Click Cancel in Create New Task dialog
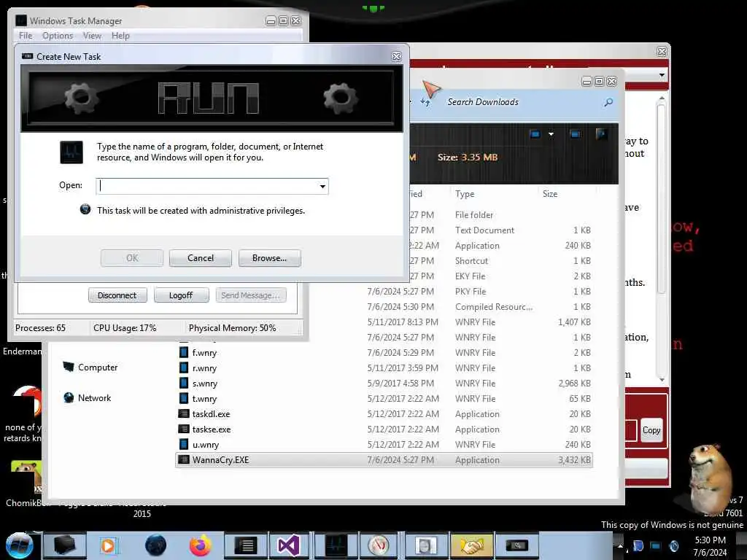The height and width of the screenshot is (560, 747). 200,258
